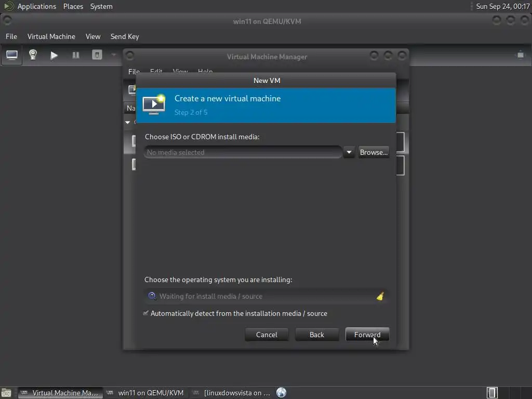The width and height of the screenshot is (532, 399).
Task: Focus the 'No media selected' media field
Action: [243, 152]
